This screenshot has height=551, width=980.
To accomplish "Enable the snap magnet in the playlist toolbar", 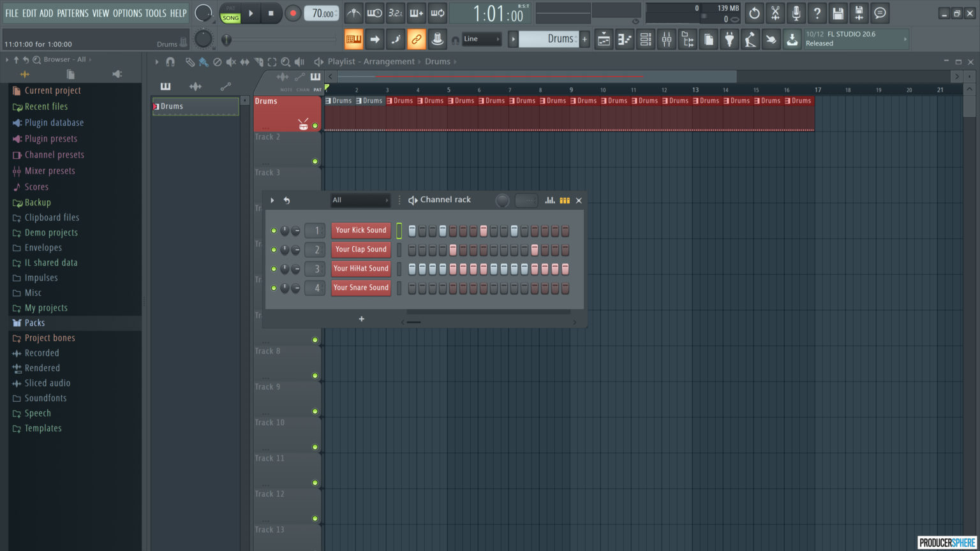I will point(171,62).
